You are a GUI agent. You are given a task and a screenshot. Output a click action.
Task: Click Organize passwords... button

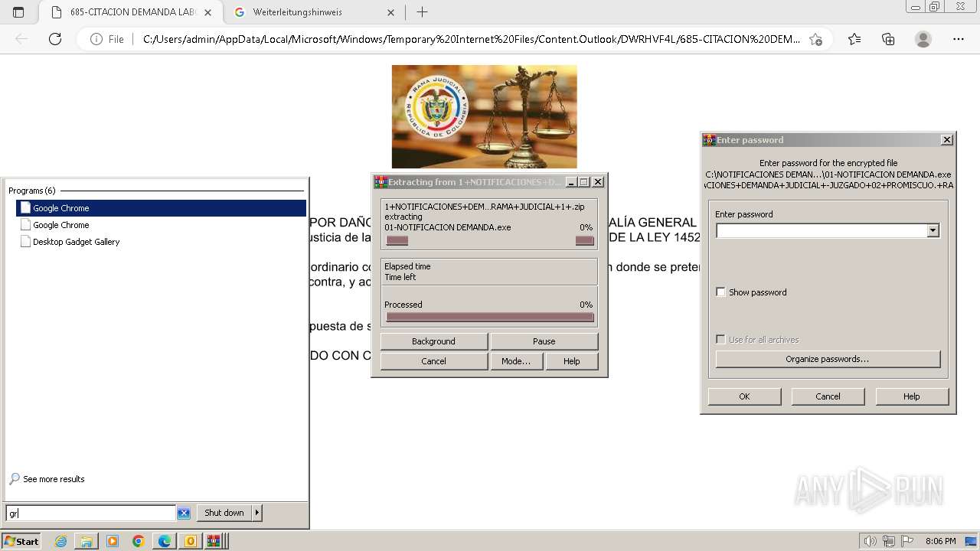[x=828, y=359]
